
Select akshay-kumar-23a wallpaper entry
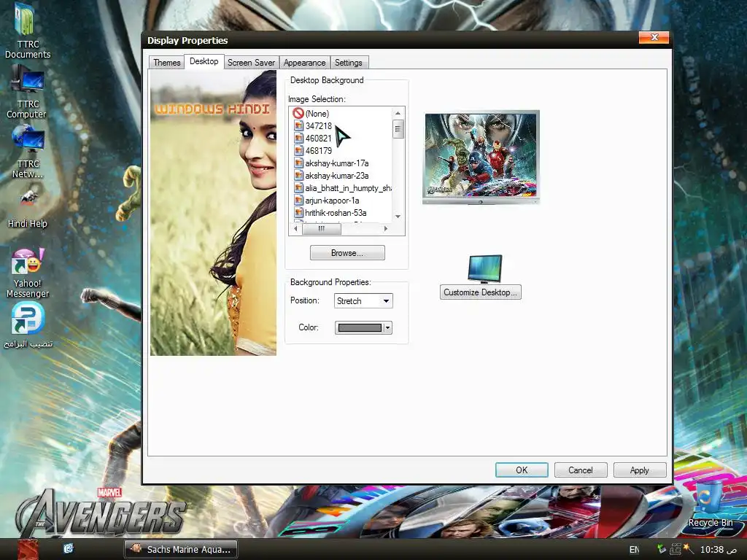(332, 175)
